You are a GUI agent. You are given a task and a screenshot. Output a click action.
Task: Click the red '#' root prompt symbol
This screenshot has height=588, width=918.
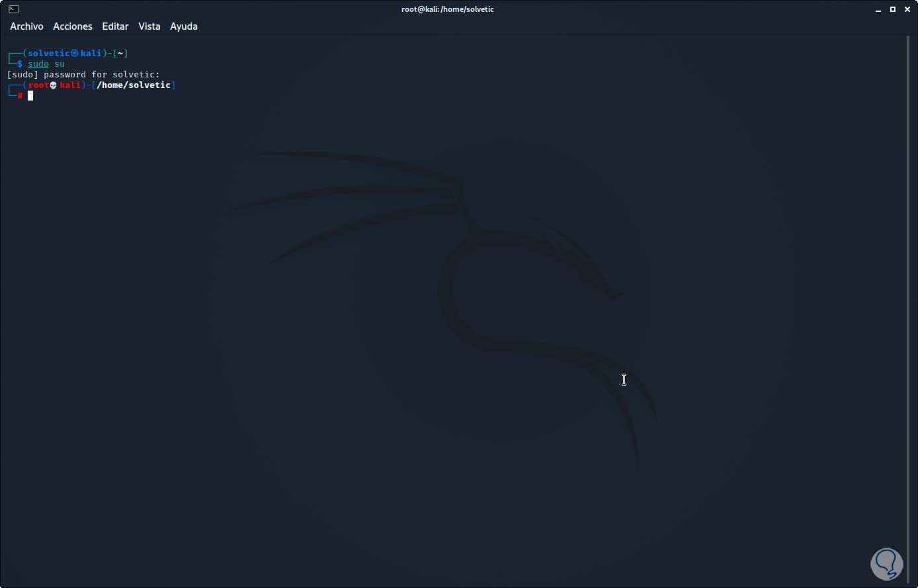point(21,96)
